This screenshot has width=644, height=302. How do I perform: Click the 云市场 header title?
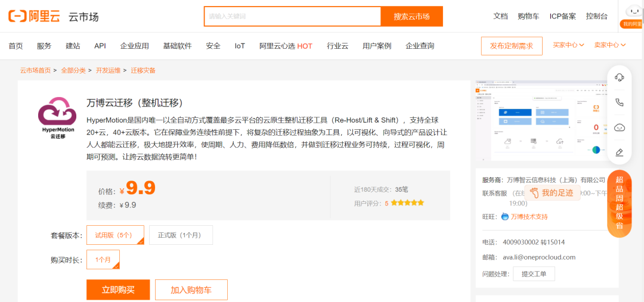(84, 17)
